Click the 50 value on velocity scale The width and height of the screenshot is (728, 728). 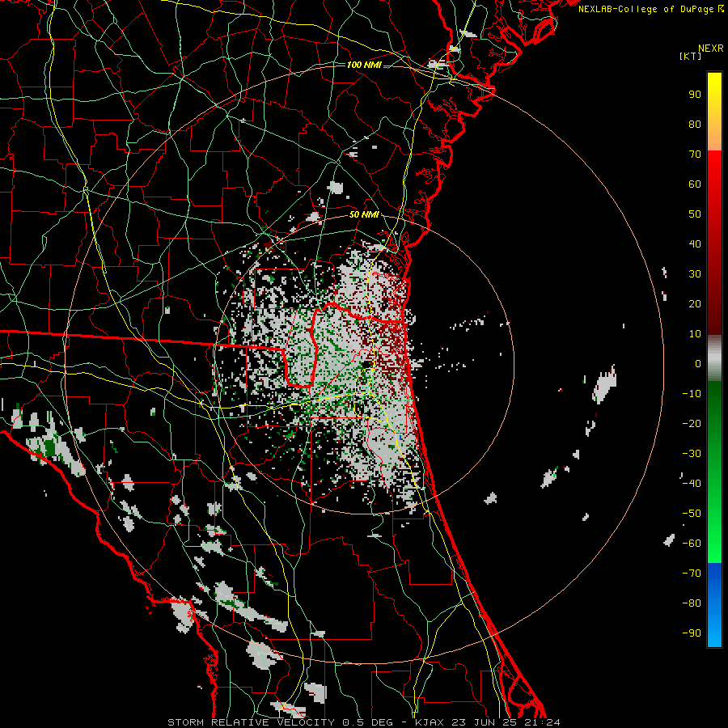(695, 214)
